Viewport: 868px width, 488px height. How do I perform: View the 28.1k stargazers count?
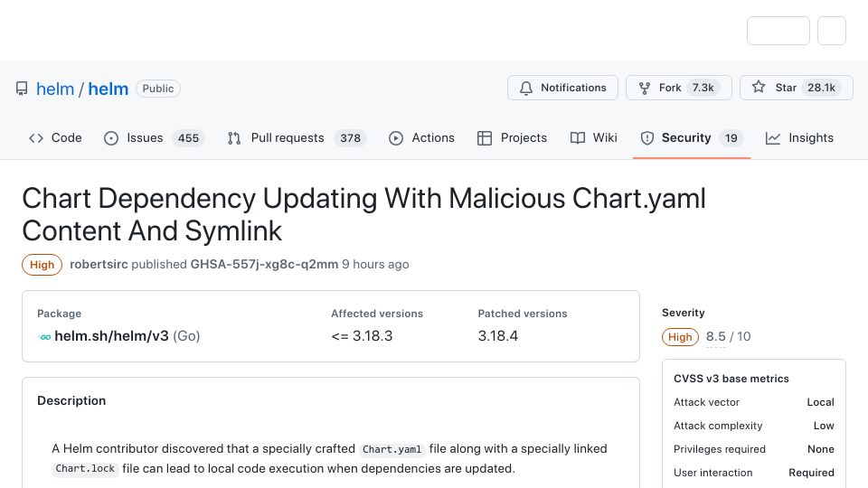(x=822, y=88)
